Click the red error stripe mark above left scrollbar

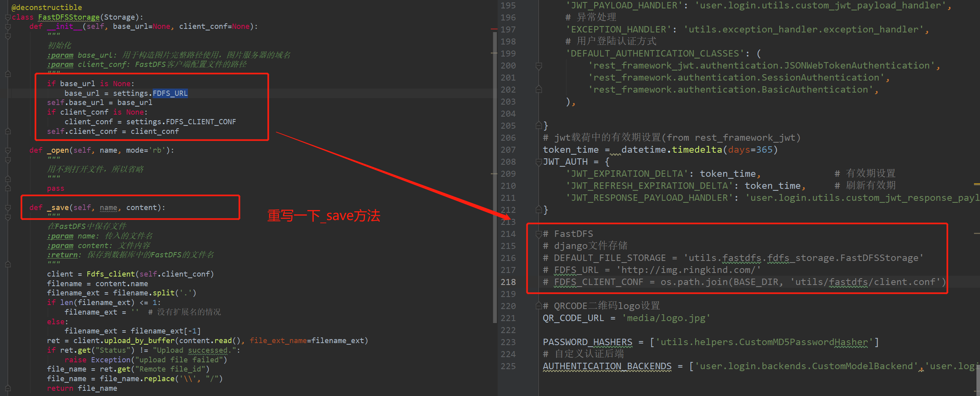point(494,29)
